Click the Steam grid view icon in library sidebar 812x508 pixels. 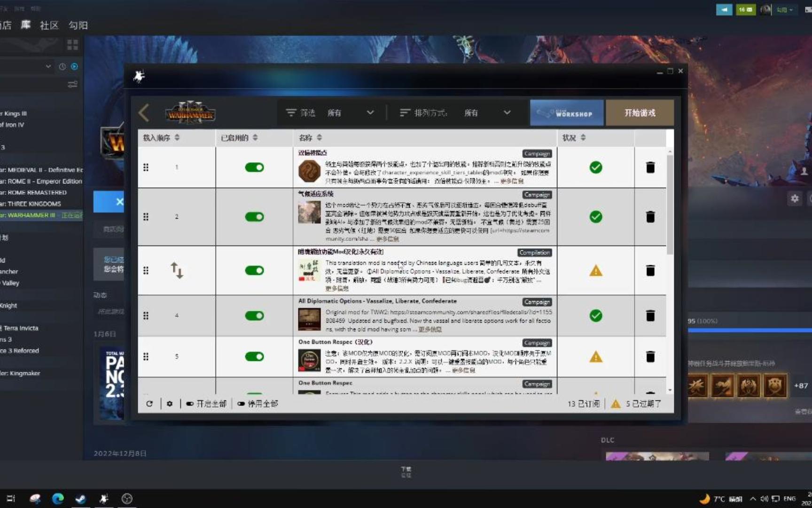[72, 45]
